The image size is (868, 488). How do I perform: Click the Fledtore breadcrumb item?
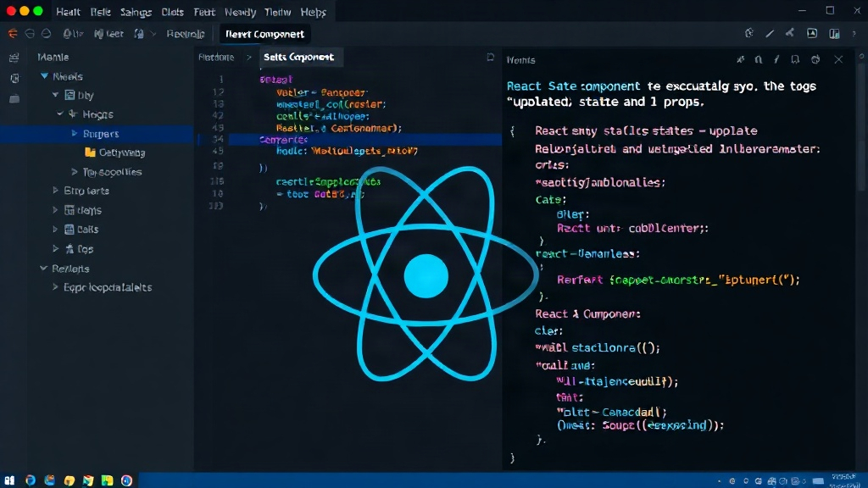pos(216,57)
